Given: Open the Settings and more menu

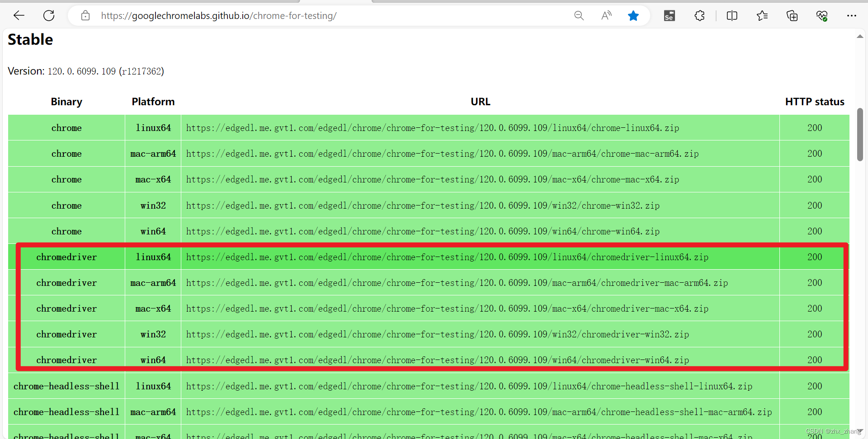Looking at the screenshot, I should (x=852, y=16).
